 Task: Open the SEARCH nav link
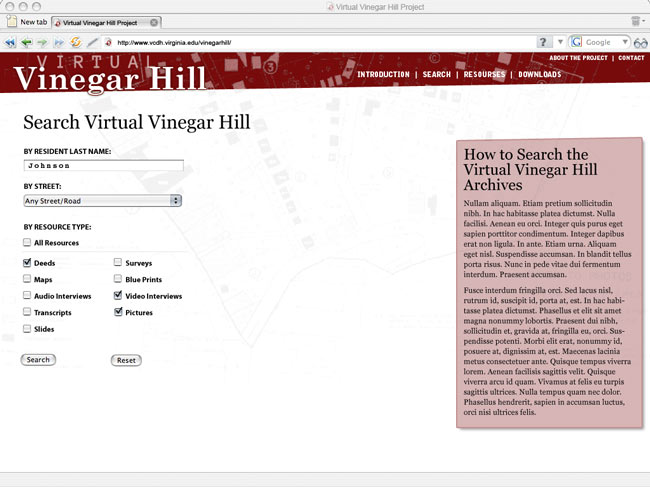point(437,74)
